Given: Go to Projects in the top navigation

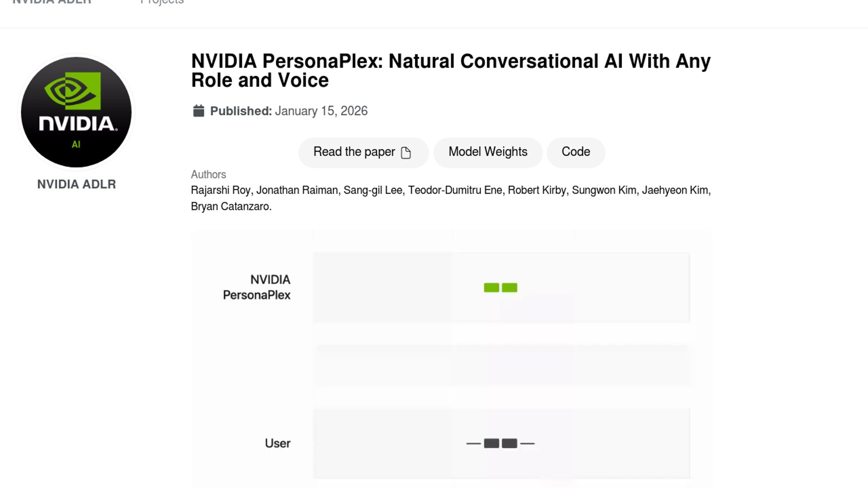Looking at the screenshot, I should (162, 2).
